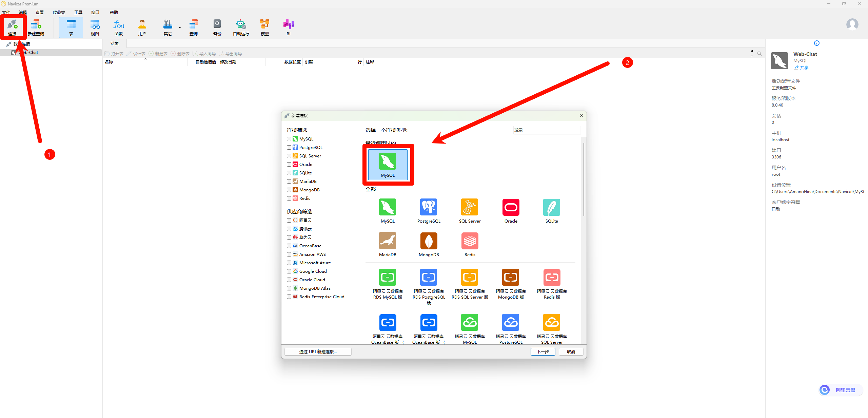Open 新建查询 new query tool
The height and width of the screenshot is (418, 868).
(x=36, y=27)
